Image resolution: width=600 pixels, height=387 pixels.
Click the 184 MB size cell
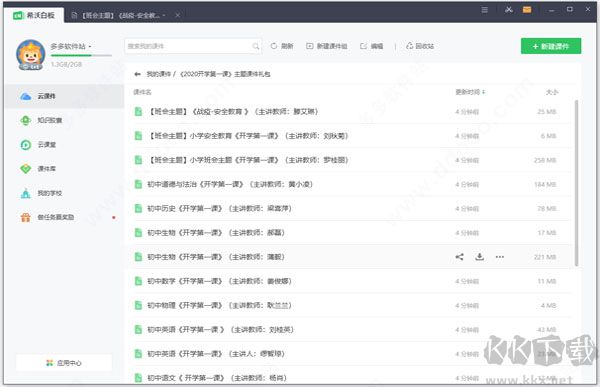(545, 185)
